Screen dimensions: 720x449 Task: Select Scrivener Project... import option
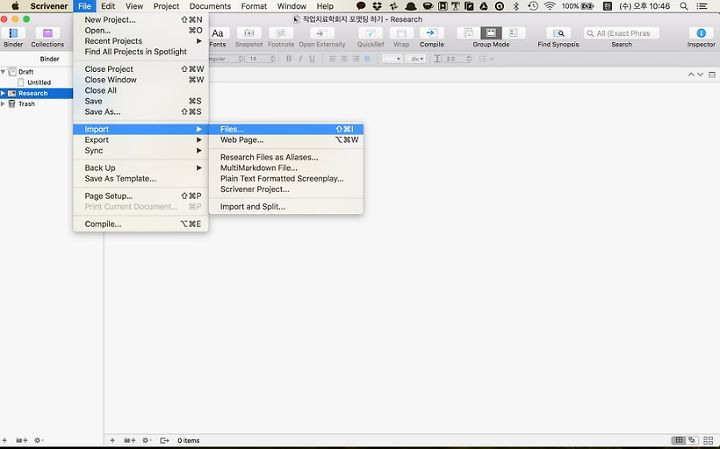point(286,189)
